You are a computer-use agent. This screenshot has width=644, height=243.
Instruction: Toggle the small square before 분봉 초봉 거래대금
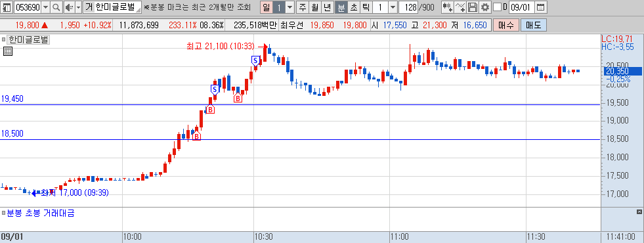coord(4,213)
